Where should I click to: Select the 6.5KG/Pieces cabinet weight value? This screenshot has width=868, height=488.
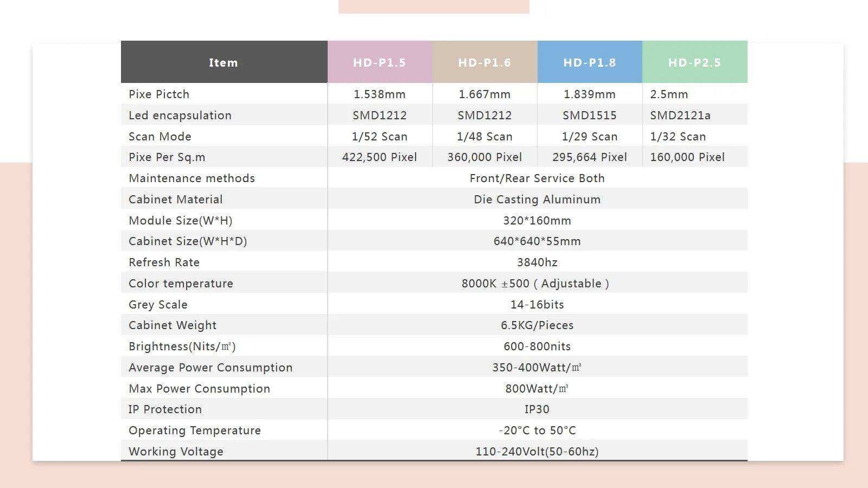pyautogui.click(x=537, y=325)
